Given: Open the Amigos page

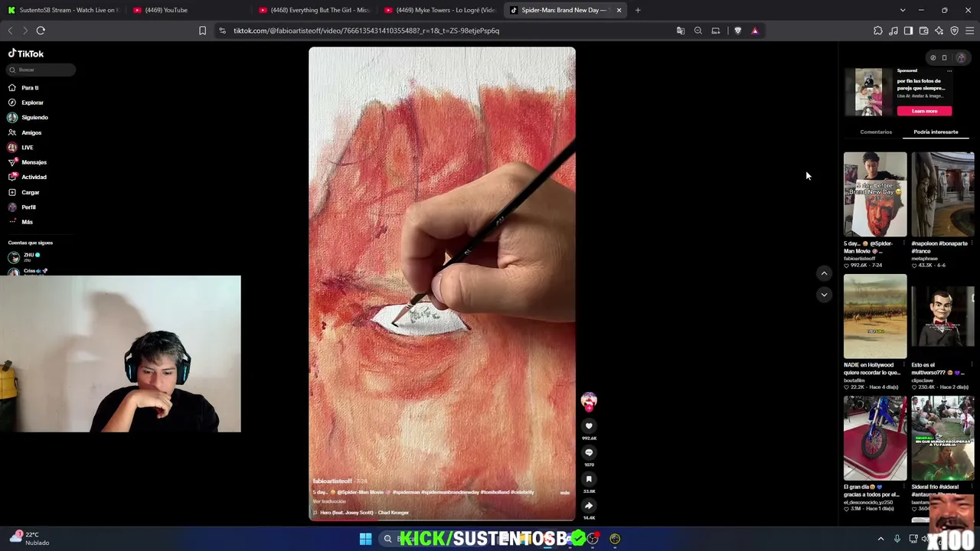Looking at the screenshot, I should click(31, 132).
